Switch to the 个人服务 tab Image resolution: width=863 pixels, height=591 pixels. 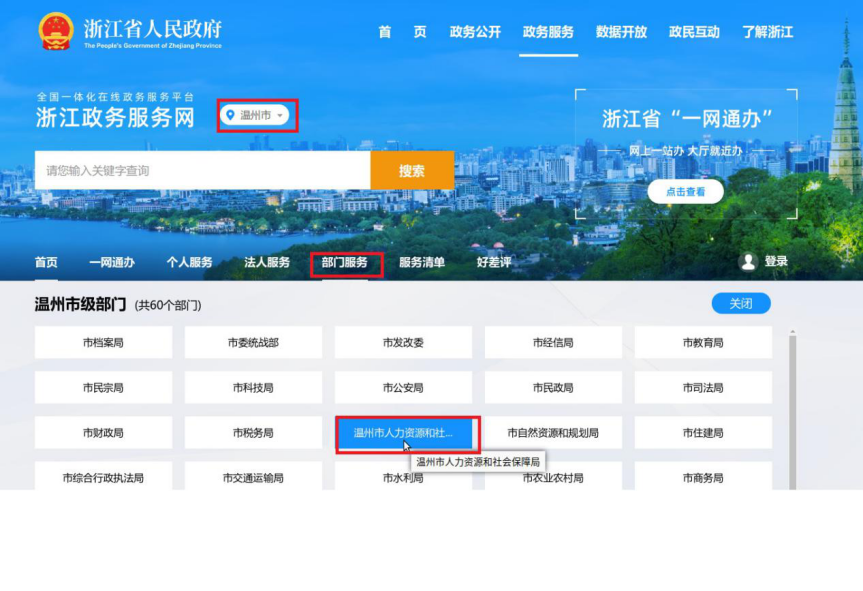[x=189, y=263]
